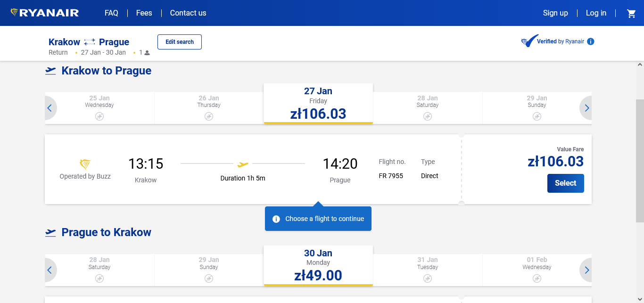Select the 25 Jan Wednesday date tab
The image size is (644, 303).
[x=99, y=108]
